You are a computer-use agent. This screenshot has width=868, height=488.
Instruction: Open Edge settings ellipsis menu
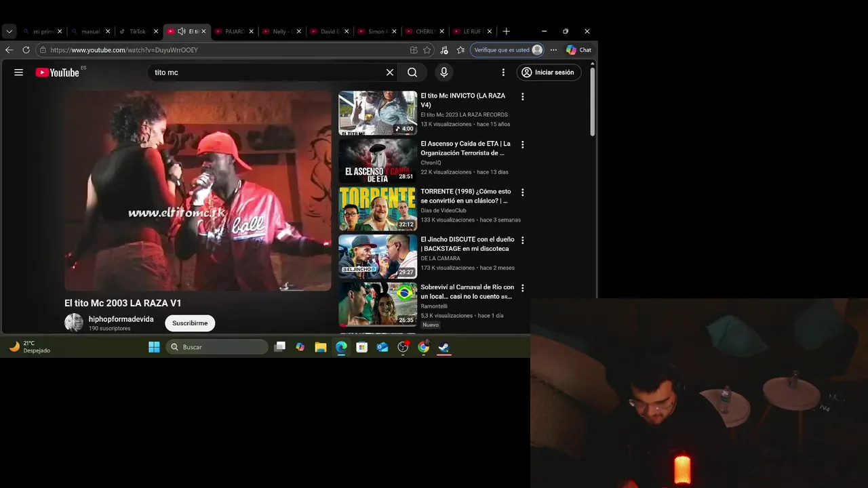point(553,50)
